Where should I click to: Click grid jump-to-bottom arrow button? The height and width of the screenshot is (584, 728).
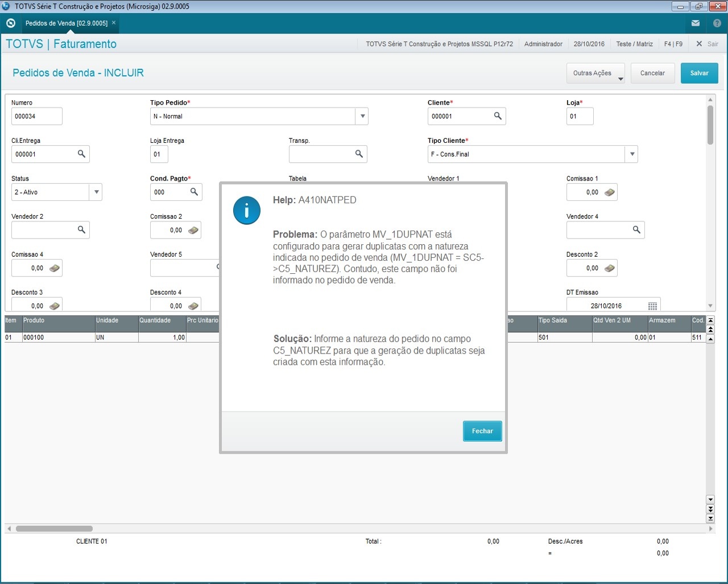click(710, 519)
